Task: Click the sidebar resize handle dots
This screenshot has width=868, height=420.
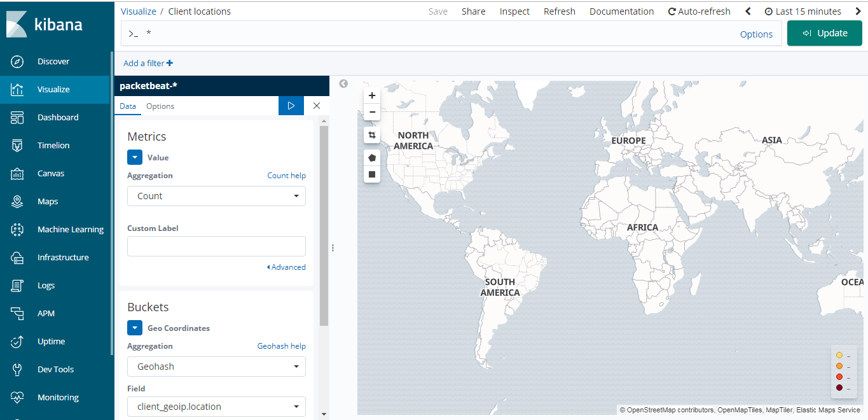Action: pos(333,248)
